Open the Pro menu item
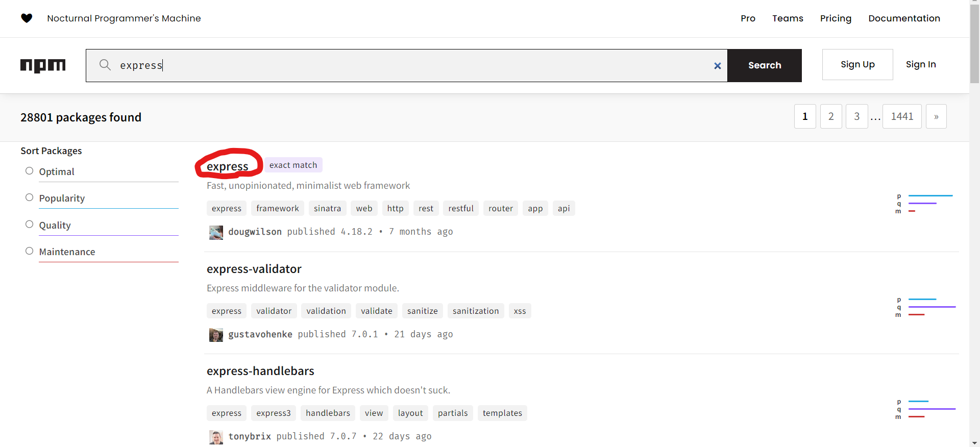Screen dimensions: 980x447 pos(748,18)
